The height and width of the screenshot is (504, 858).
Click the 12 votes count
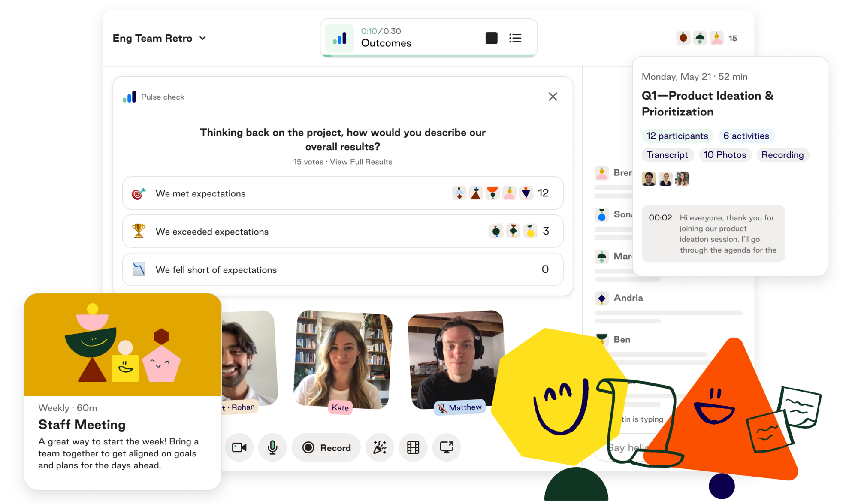point(543,193)
